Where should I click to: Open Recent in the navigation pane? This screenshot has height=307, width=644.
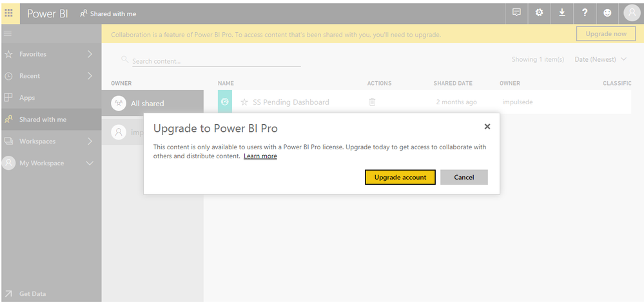(x=52, y=76)
